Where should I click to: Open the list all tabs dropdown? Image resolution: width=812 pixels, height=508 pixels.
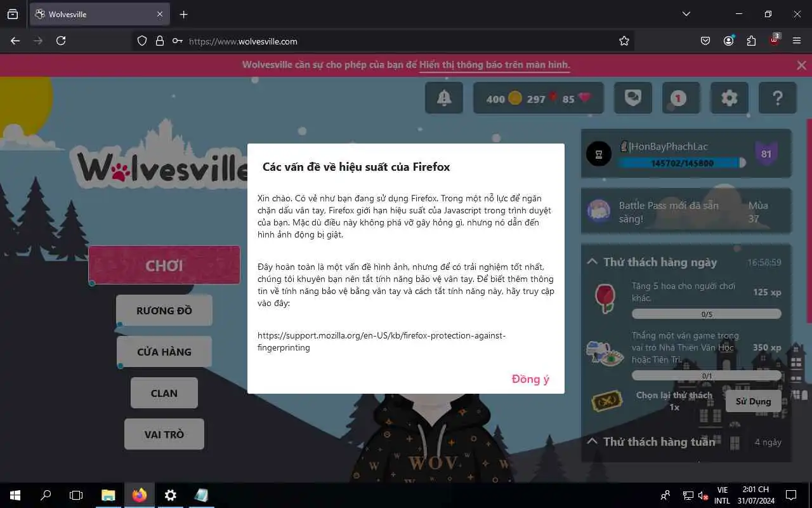click(x=686, y=14)
